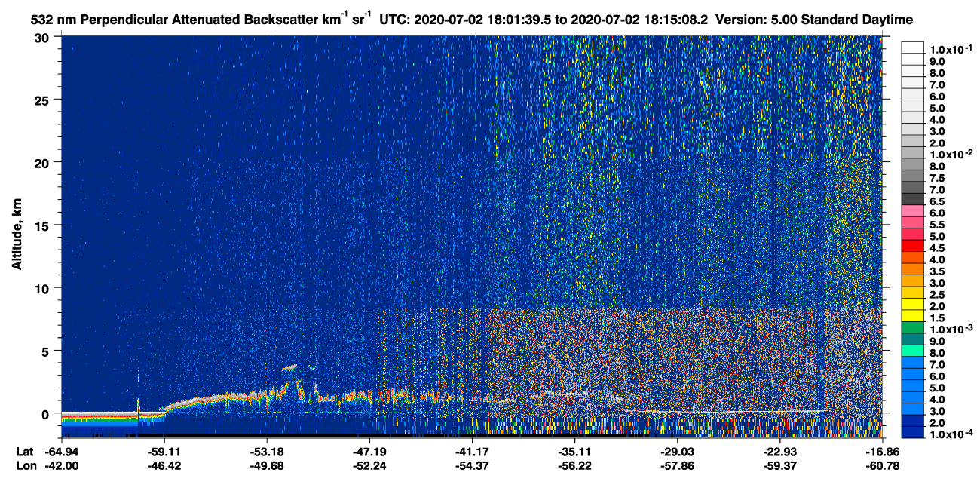Click the altitude tick label 10
This screenshot has height=503, width=980.
43,288
